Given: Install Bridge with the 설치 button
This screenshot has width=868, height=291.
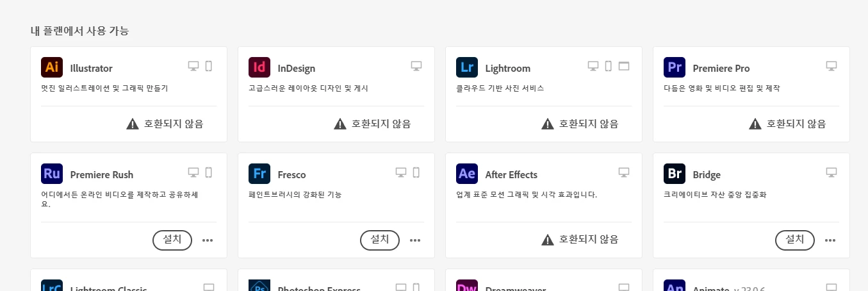Looking at the screenshot, I should (x=795, y=240).
